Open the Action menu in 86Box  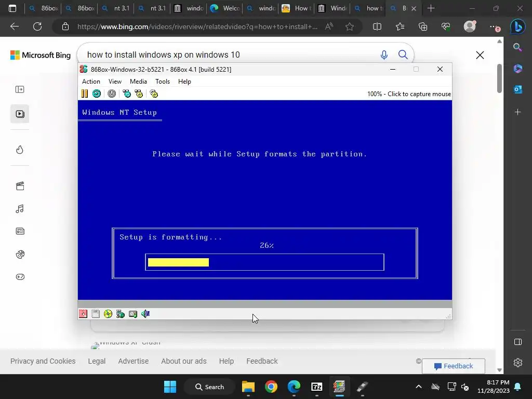point(91,82)
